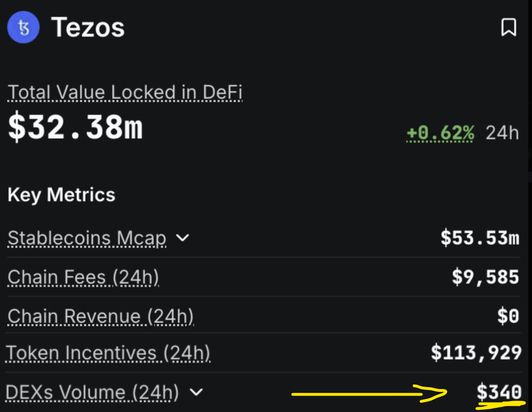The width and height of the screenshot is (532, 412).
Task: Click the +0.62% 24h change value
Action: pyautogui.click(x=440, y=133)
